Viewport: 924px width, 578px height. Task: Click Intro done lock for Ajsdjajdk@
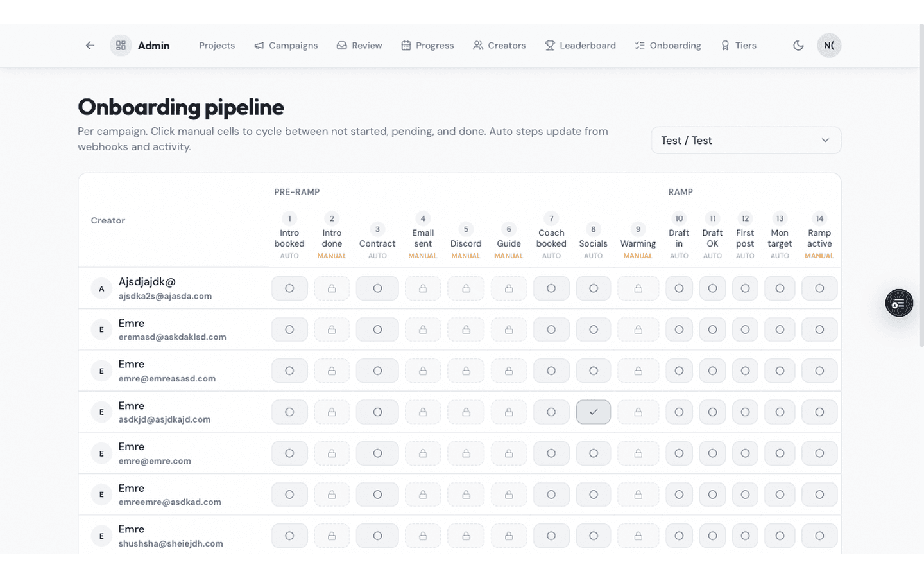click(x=332, y=288)
